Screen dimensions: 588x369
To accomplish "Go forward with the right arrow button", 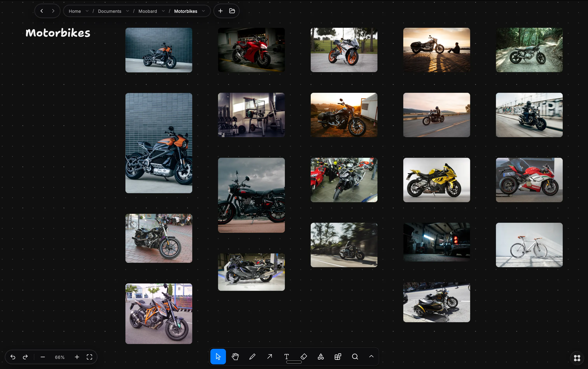I will (x=53, y=11).
